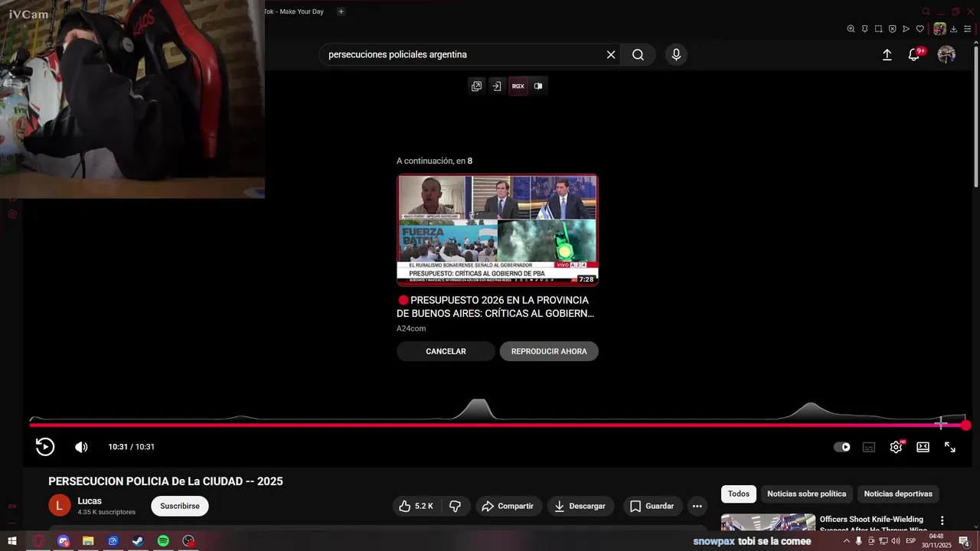The width and height of the screenshot is (980, 551).
Task: Grab the red playhead at video end
Action: pos(966,425)
